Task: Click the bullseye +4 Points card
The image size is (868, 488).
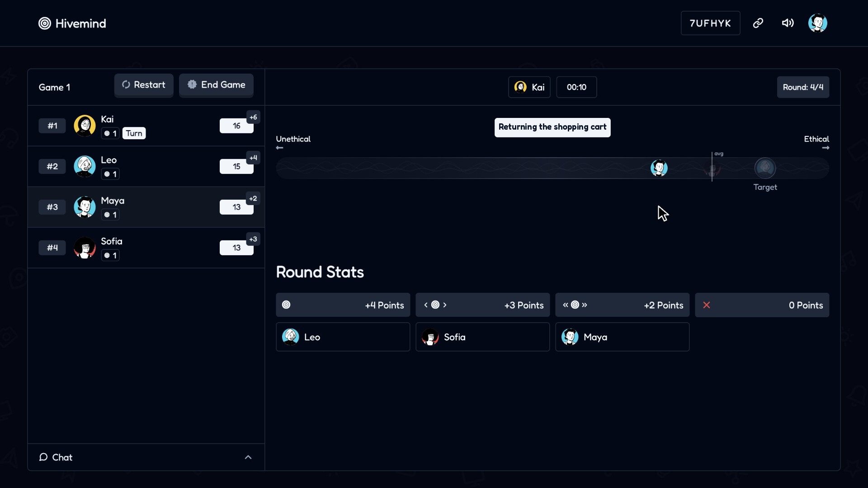Action: pos(343,305)
